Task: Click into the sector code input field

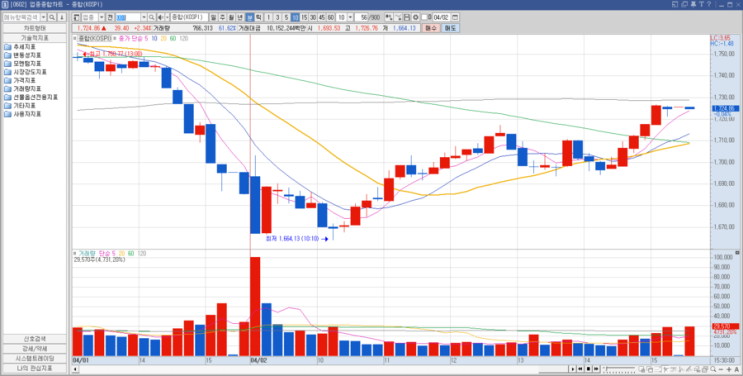Action: [128, 17]
